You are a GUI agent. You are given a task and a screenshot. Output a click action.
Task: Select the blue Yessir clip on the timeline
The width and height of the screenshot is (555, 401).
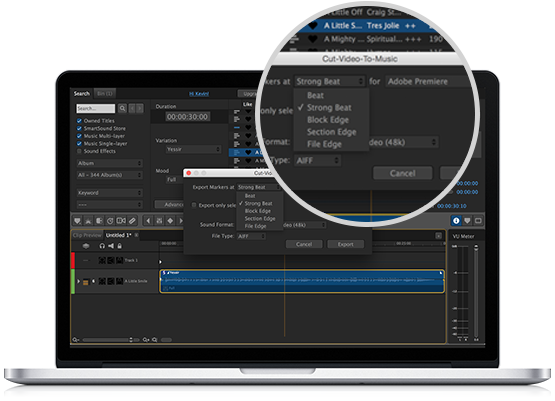click(x=302, y=281)
